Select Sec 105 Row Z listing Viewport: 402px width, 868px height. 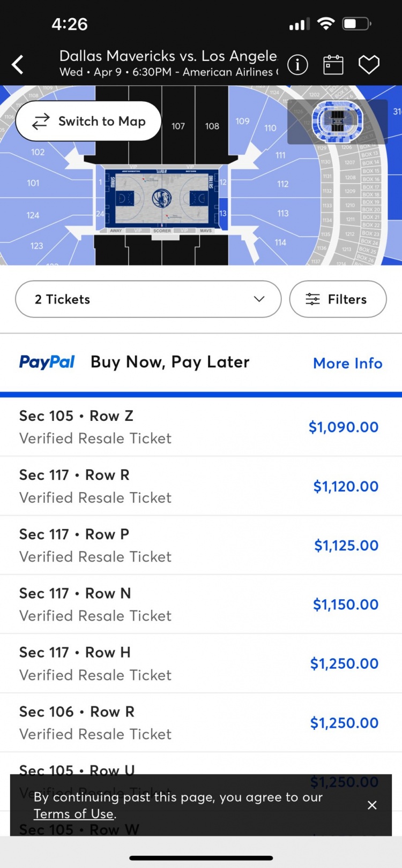(198, 427)
